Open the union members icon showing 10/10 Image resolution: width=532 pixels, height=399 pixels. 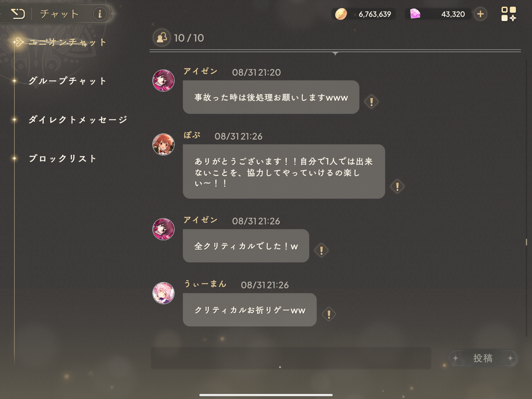[162, 38]
